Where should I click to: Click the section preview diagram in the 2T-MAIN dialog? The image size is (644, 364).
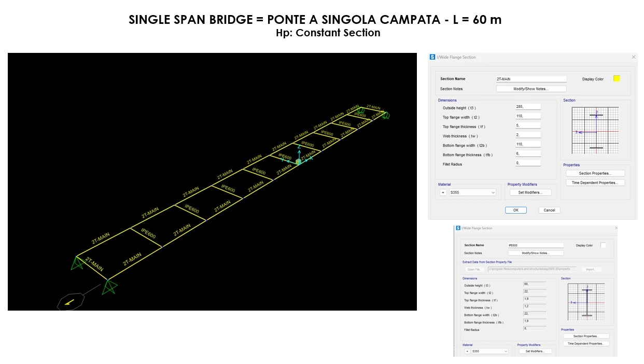pos(596,131)
